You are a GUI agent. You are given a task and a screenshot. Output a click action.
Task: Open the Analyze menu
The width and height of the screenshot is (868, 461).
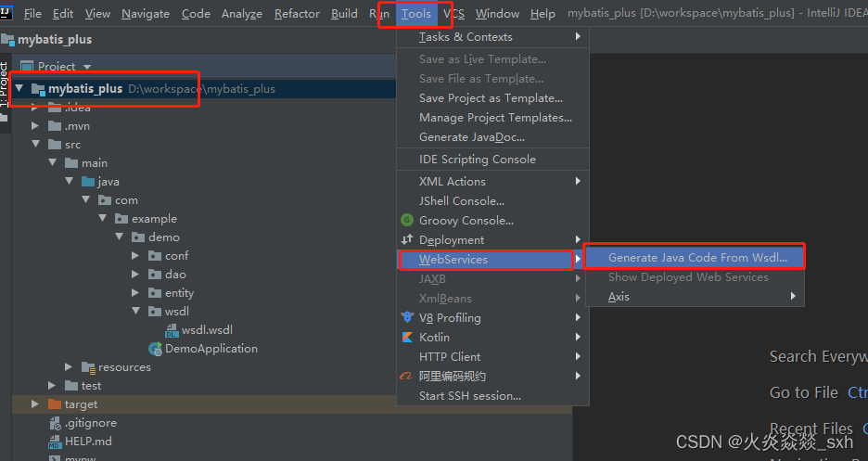[x=242, y=13]
